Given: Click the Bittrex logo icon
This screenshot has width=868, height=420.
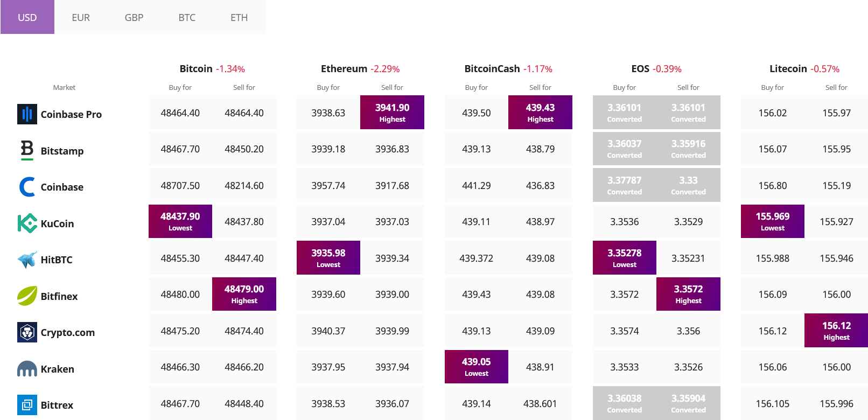Looking at the screenshot, I should (27, 405).
